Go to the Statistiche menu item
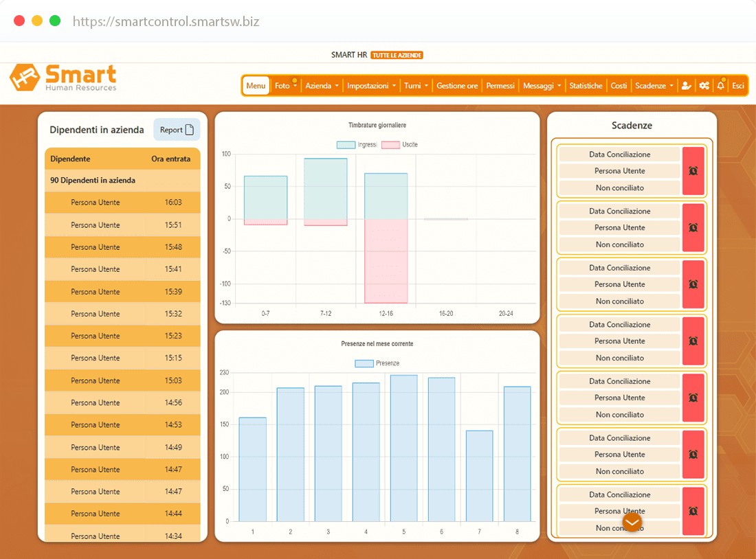The image size is (756, 559). pos(586,86)
